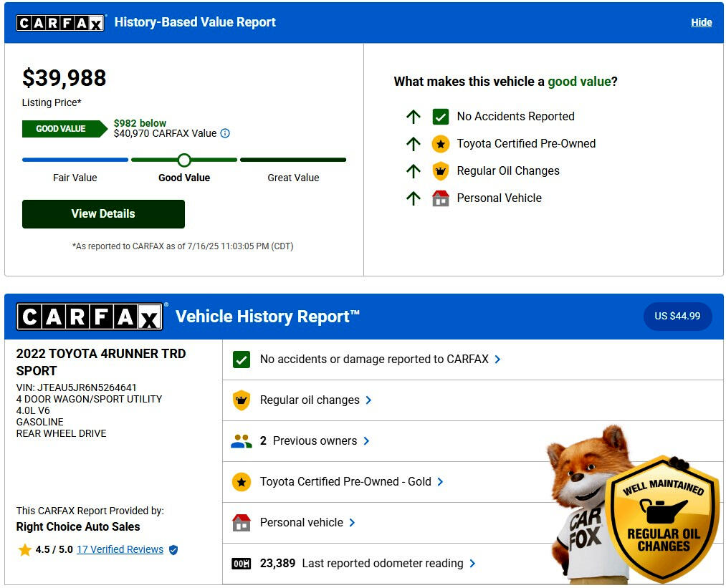The image size is (726, 588).
Task: Click REAR WHEEL DRIVE text
Action: [61, 433]
